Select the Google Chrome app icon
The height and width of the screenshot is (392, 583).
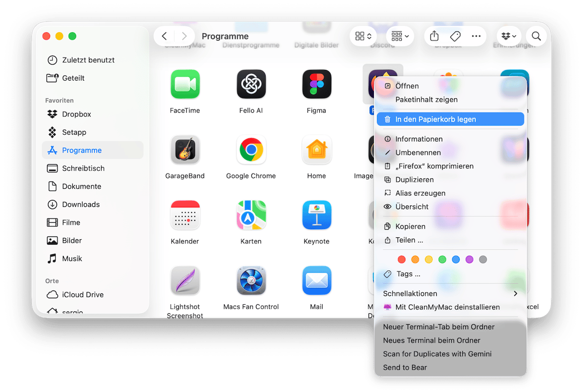click(x=251, y=150)
